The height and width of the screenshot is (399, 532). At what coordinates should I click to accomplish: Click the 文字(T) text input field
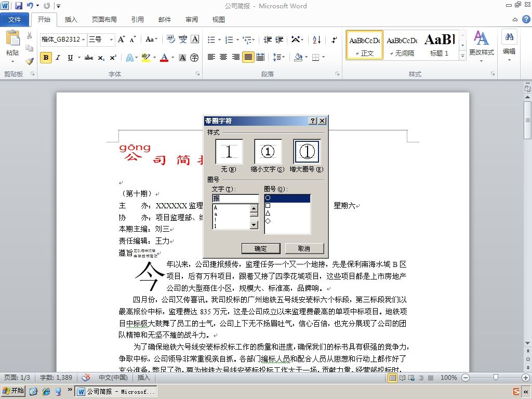235,198
